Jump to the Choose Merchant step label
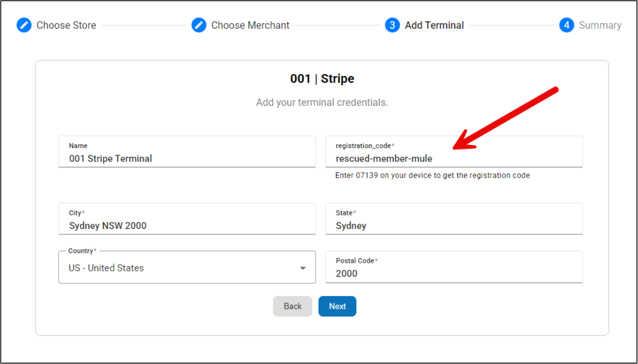 250,25
